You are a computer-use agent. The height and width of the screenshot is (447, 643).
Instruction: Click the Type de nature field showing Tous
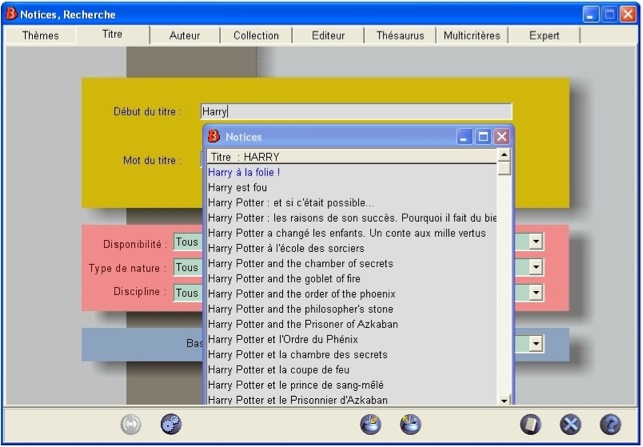coord(188,267)
